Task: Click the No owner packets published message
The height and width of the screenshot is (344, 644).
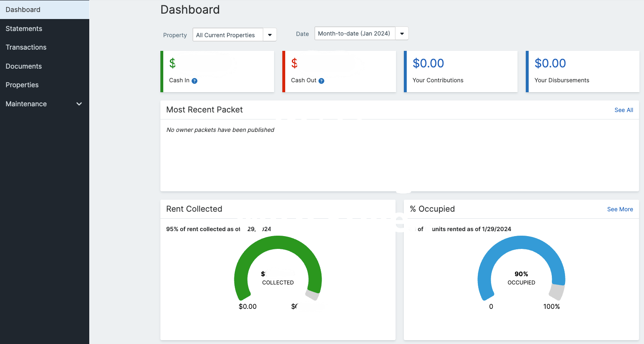Action: click(x=220, y=130)
